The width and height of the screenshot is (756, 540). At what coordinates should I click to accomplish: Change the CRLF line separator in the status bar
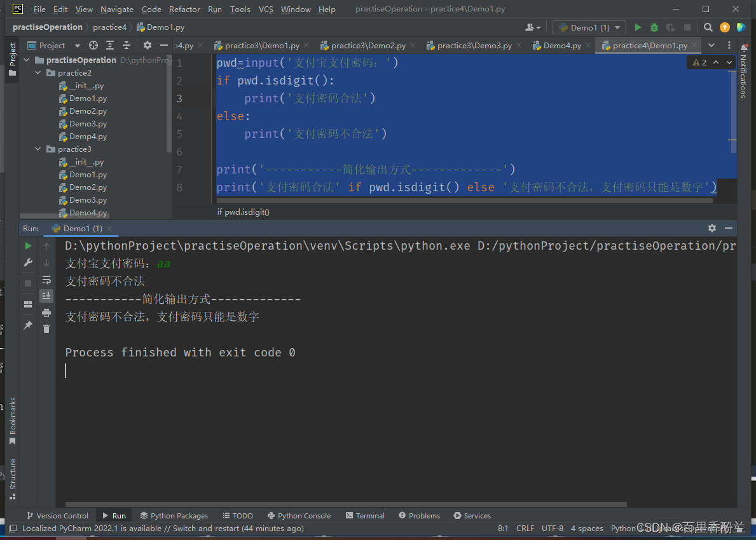525,529
